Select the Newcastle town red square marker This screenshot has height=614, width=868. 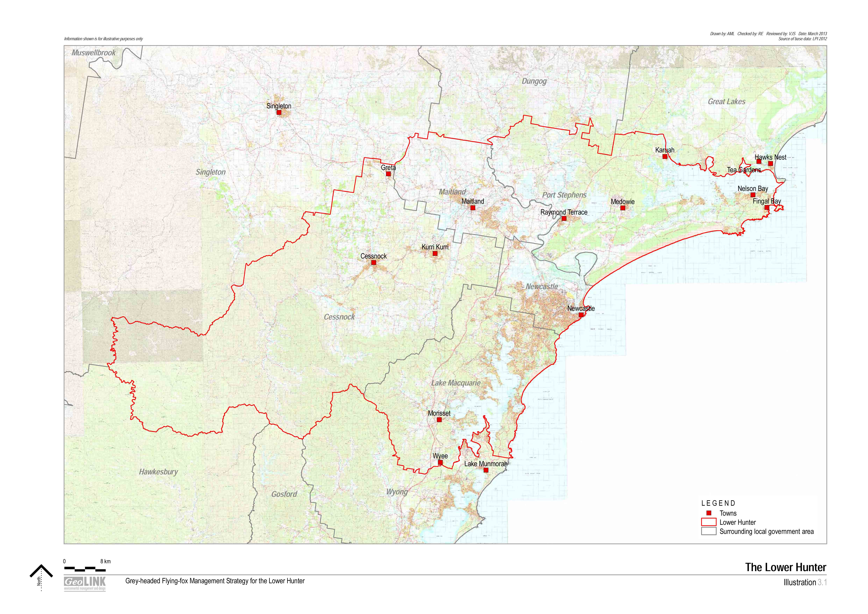tap(581, 315)
